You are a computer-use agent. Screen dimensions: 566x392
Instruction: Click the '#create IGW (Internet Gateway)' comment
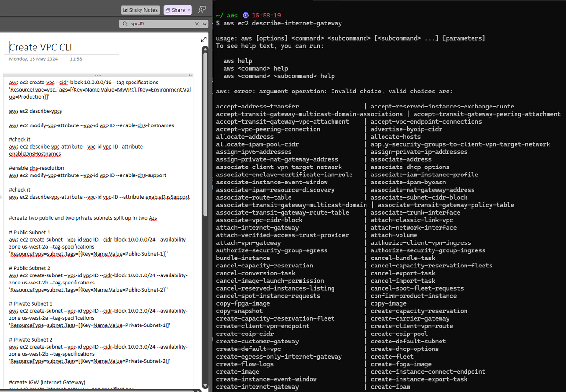(47, 382)
